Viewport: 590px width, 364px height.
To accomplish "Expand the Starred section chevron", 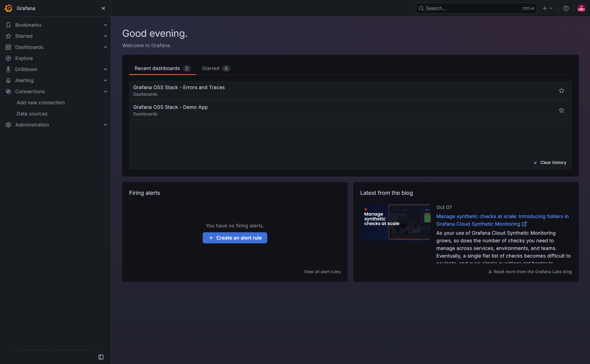I will pyautogui.click(x=106, y=36).
